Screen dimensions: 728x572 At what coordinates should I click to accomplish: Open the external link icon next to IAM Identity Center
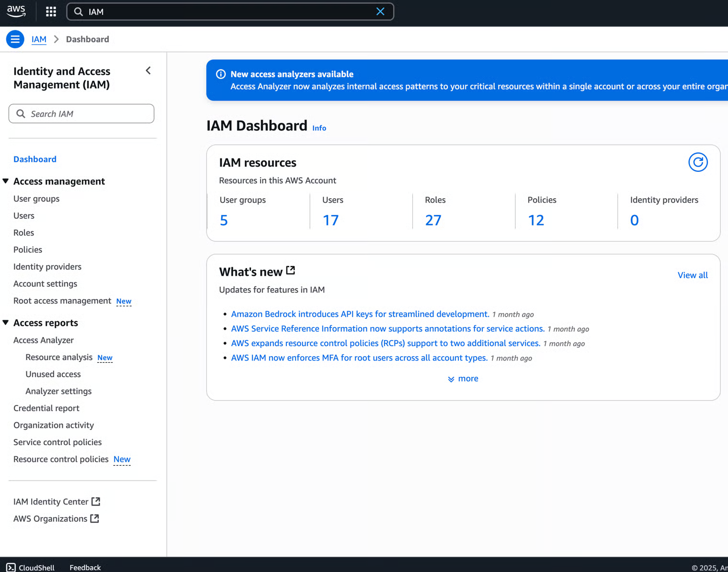click(x=96, y=501)
